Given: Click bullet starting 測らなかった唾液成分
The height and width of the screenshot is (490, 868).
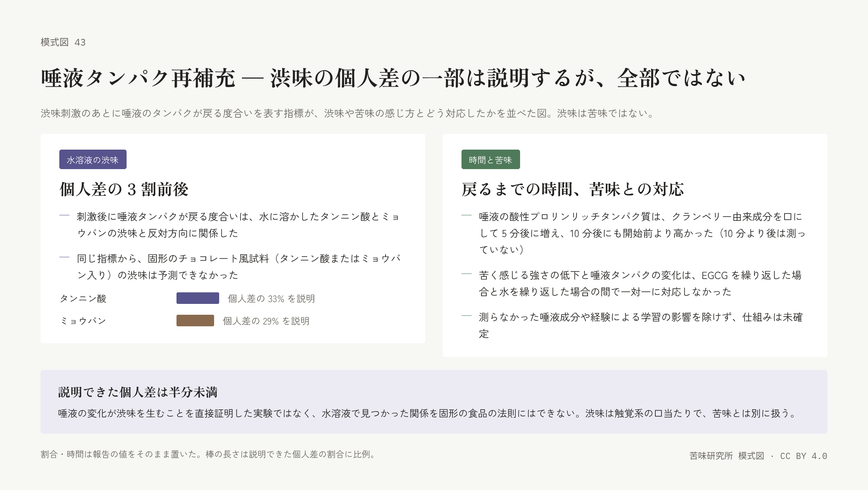Looking at the screenshot, I should point(641,325).
